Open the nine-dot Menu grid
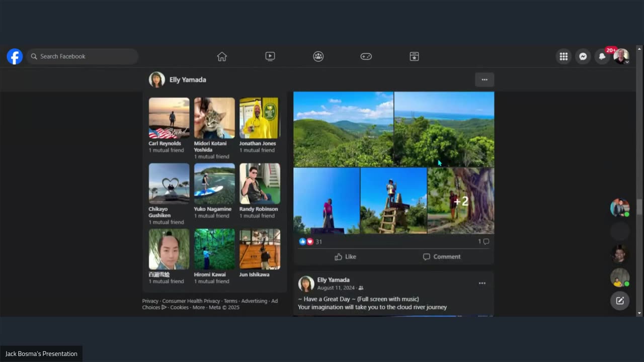Viewport: 644px width, 362px height. (x=563, y=56)
